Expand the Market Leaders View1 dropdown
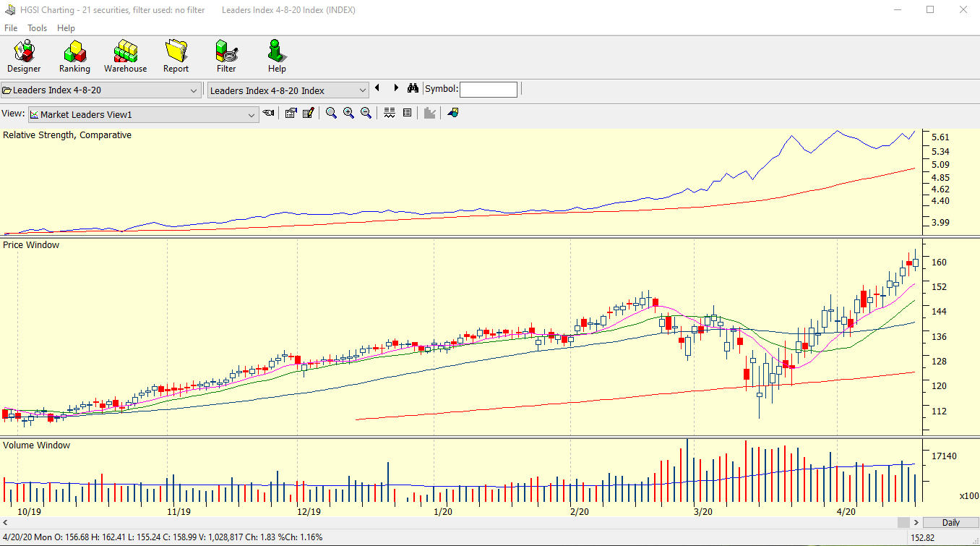 [252, 114]
